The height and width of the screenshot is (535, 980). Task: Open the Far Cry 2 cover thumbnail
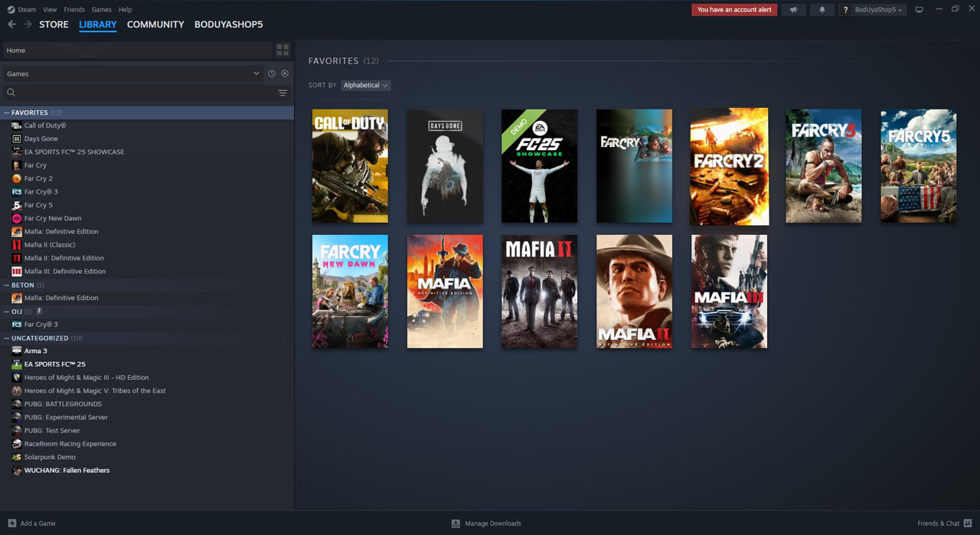pyautogui.click(x=729, y=167)
